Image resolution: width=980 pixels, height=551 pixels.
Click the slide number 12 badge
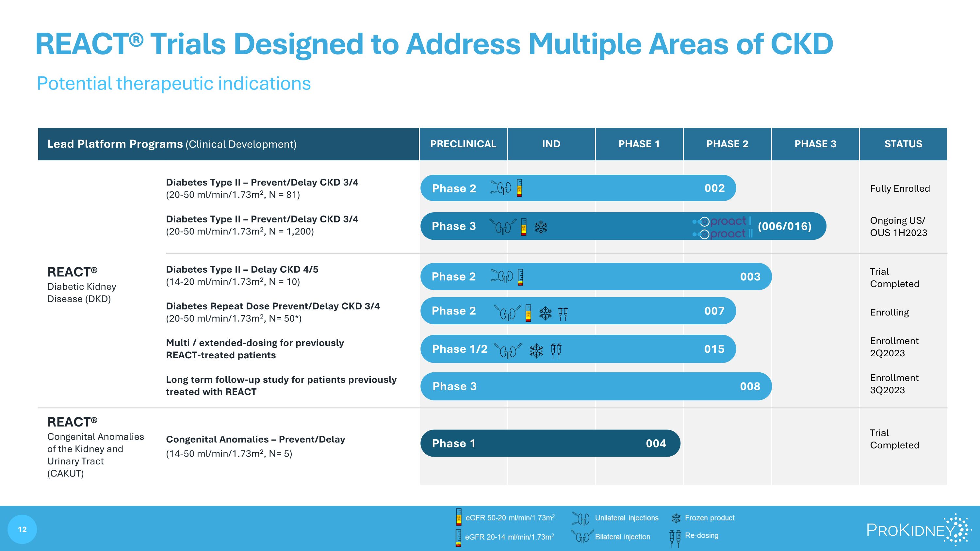(x=22, y=529)
